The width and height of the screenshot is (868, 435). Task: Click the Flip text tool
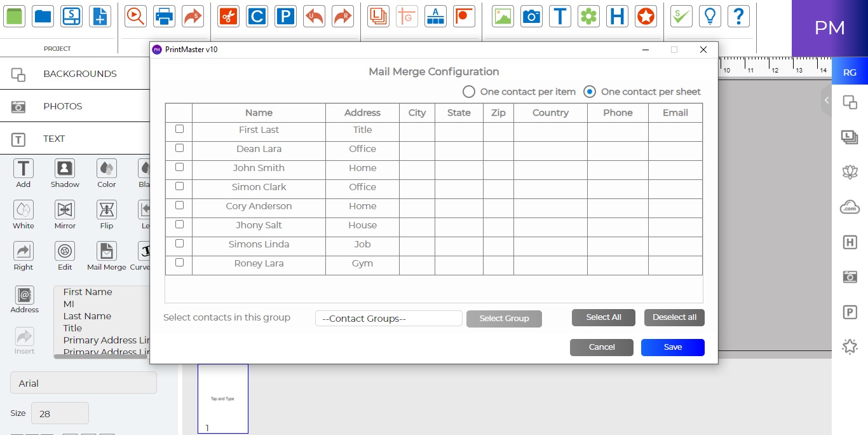coord(106,215)
